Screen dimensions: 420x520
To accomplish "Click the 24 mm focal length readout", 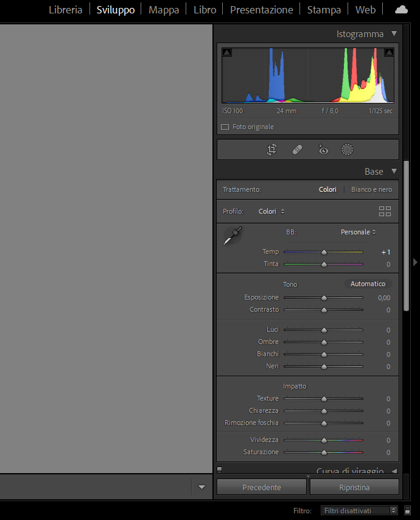I will point(287,111).
